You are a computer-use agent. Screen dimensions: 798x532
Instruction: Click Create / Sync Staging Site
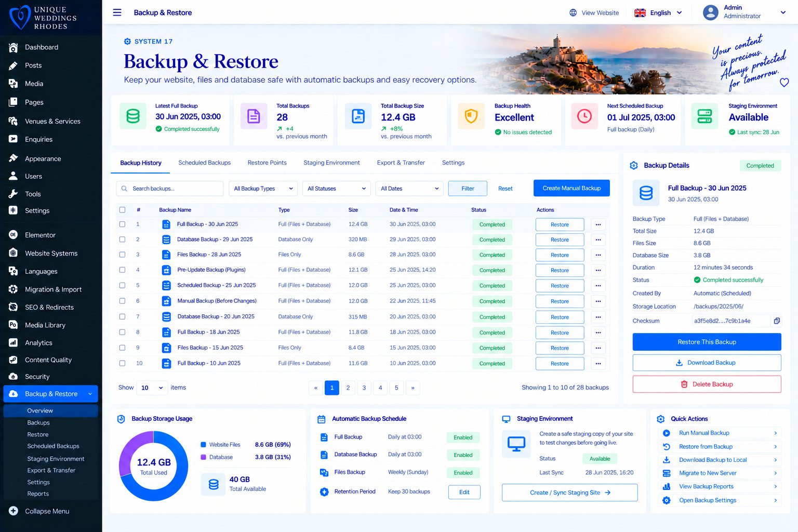[x=569, y=493]
